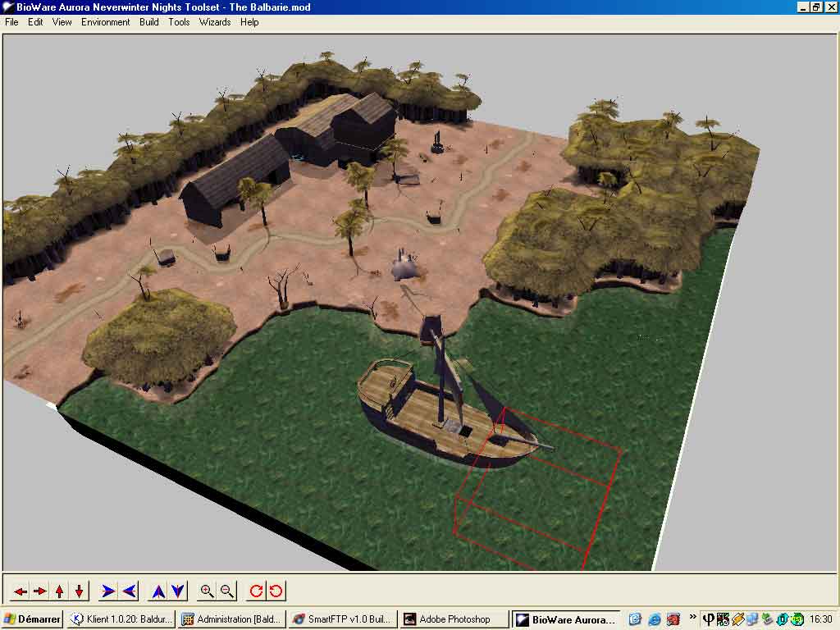
Task: Move camera up with red up arrow
Action: pyautogui.click(x=59, y=591)
